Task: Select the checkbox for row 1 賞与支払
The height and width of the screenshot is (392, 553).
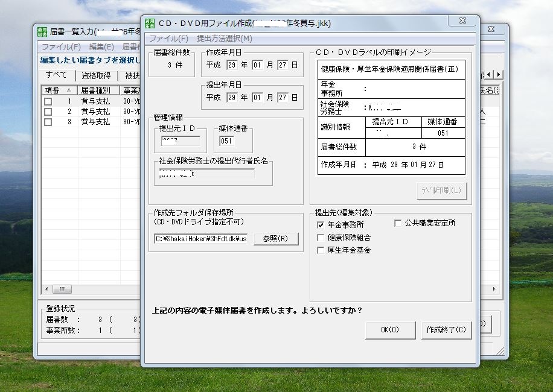Action: 48,102
